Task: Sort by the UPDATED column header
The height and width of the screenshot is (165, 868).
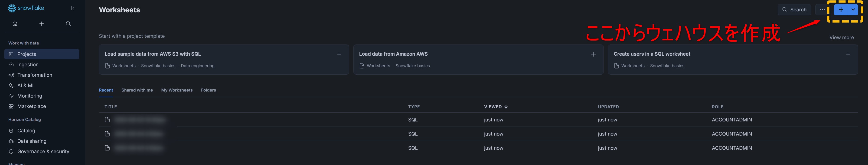Action: coord(608,107)
